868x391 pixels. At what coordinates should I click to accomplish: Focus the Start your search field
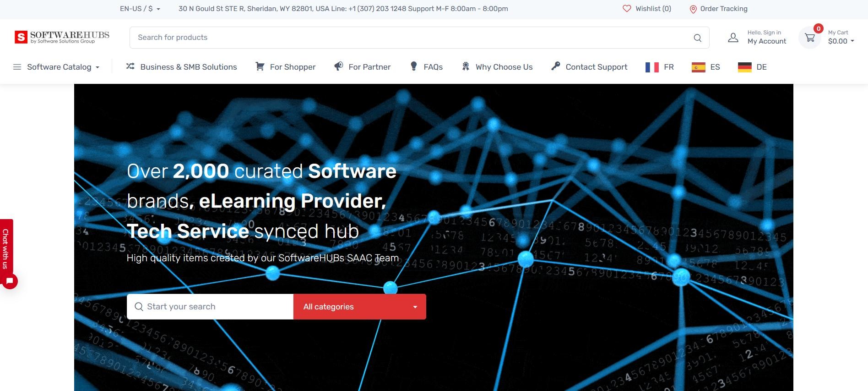(210, 307)
